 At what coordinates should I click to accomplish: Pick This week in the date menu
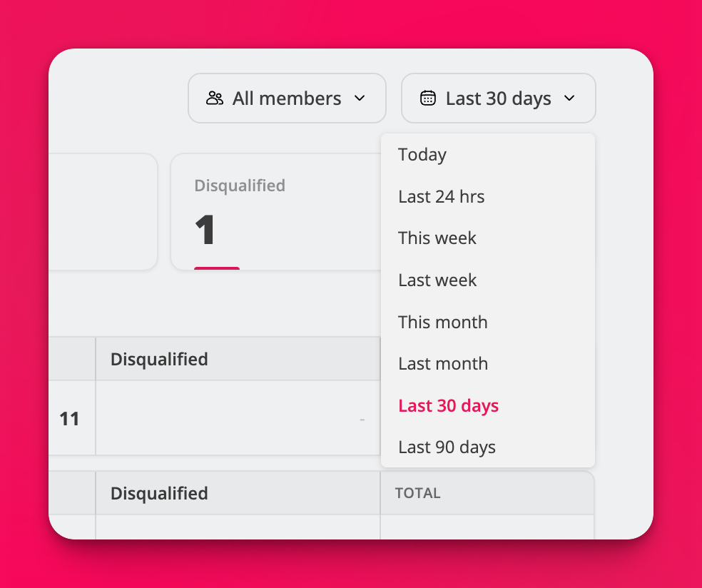[x=437, y=238]
